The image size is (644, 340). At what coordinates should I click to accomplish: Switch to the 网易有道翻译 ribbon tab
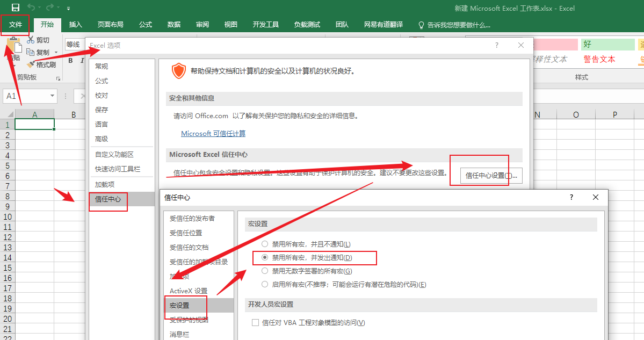[x=383, y=25]
